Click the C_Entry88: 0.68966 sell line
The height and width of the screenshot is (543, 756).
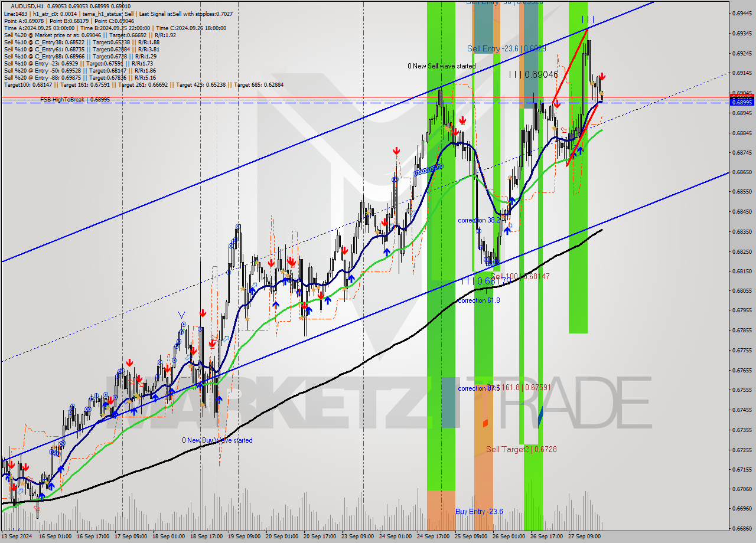[x=80, y=56]
